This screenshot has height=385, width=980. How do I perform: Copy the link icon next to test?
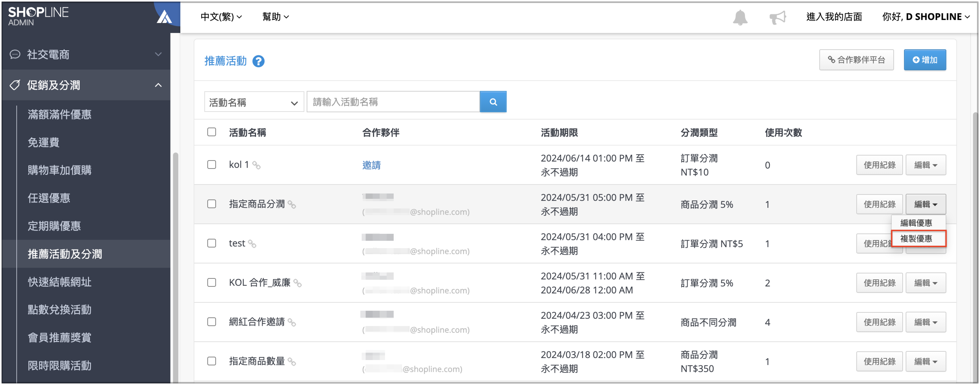point(252,244)
